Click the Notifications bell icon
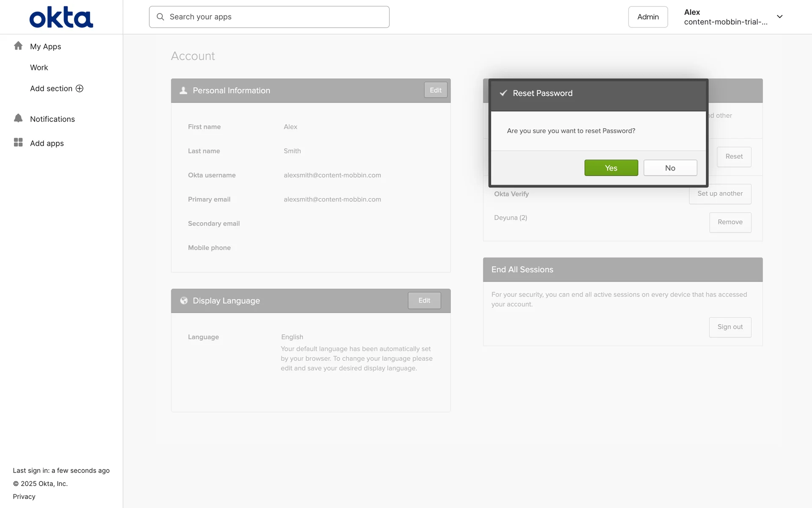This screenshot has height=508, width=812. pos(18,119)
